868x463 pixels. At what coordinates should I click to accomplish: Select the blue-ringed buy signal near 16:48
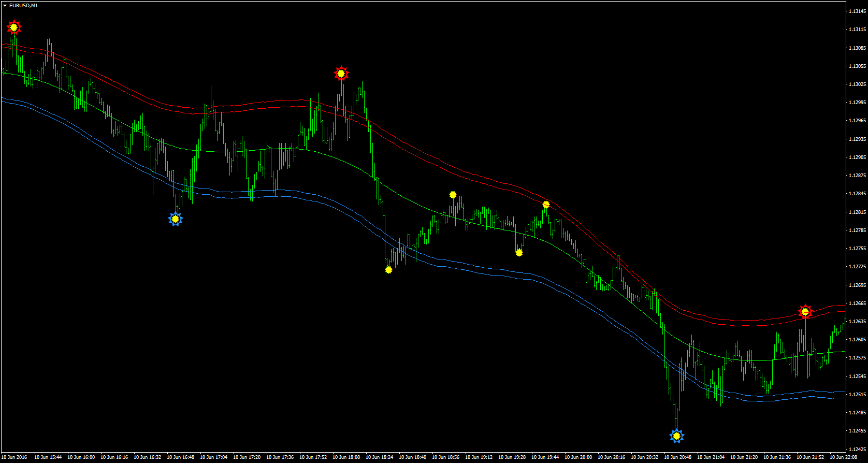[x=176, y=219]
